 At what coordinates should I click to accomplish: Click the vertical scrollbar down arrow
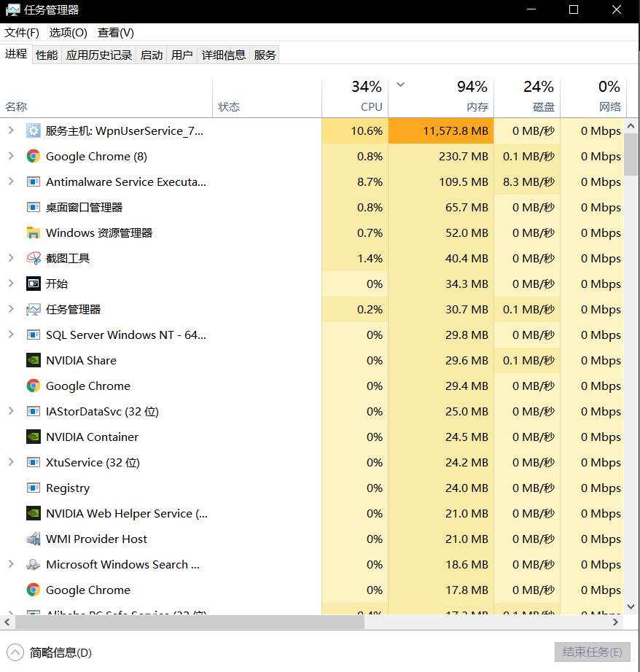(x=631, y=606)
